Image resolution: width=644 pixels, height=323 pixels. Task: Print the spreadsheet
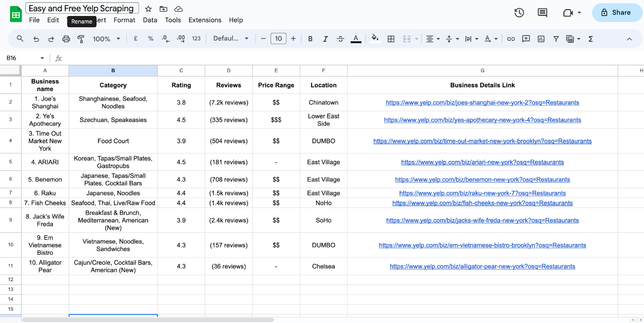coord(66,39)
